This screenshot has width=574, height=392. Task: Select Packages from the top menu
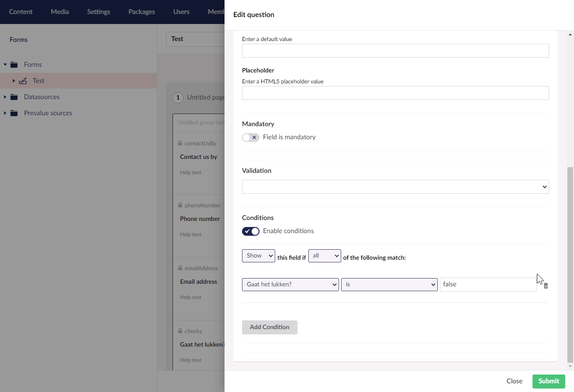[x=141, y=12]
